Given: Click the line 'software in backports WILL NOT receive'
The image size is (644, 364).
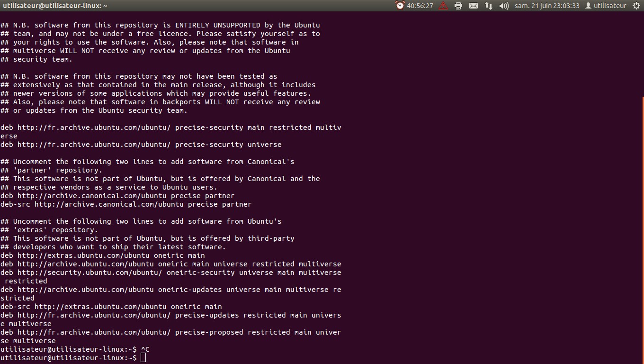Looking at the screenshot, I should pyautogui.click(x=160, y=102).
